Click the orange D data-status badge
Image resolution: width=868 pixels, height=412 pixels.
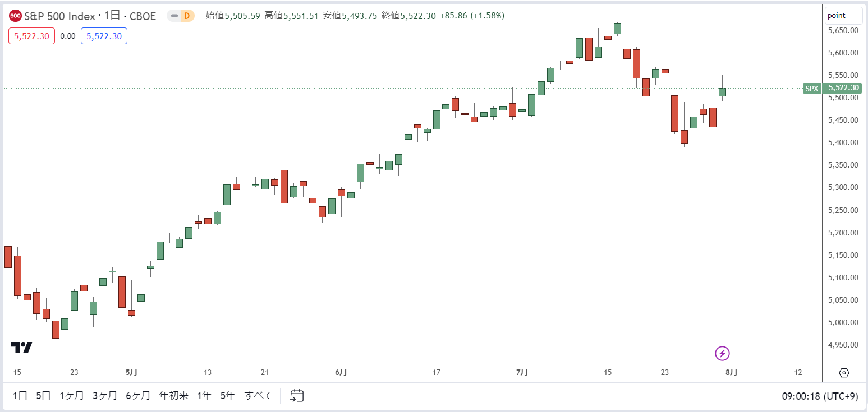coord(187,16)
